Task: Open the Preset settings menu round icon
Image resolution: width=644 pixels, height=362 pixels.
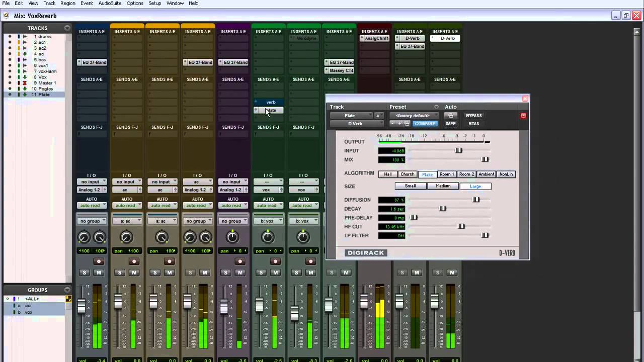Action: click(x=436, y=107)
